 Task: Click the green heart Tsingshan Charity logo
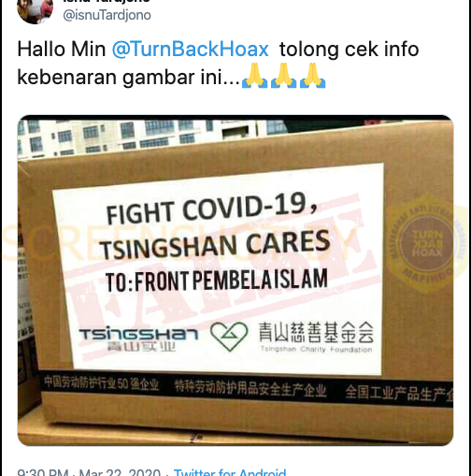coord(229,337)
